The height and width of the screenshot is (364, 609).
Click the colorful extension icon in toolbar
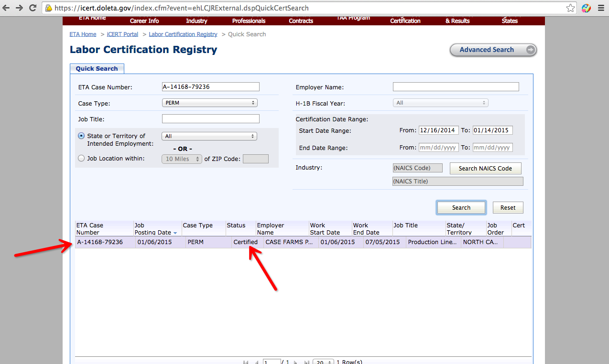(586, 8)
